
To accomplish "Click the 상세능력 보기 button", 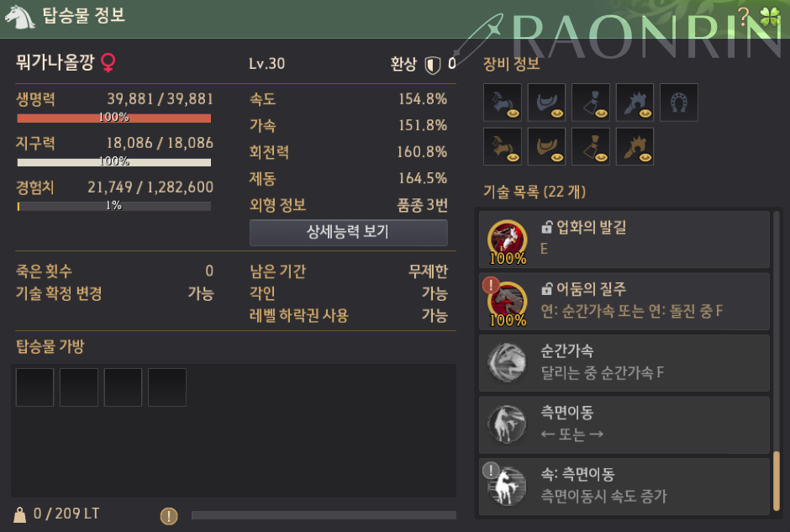I will point(348,232).
